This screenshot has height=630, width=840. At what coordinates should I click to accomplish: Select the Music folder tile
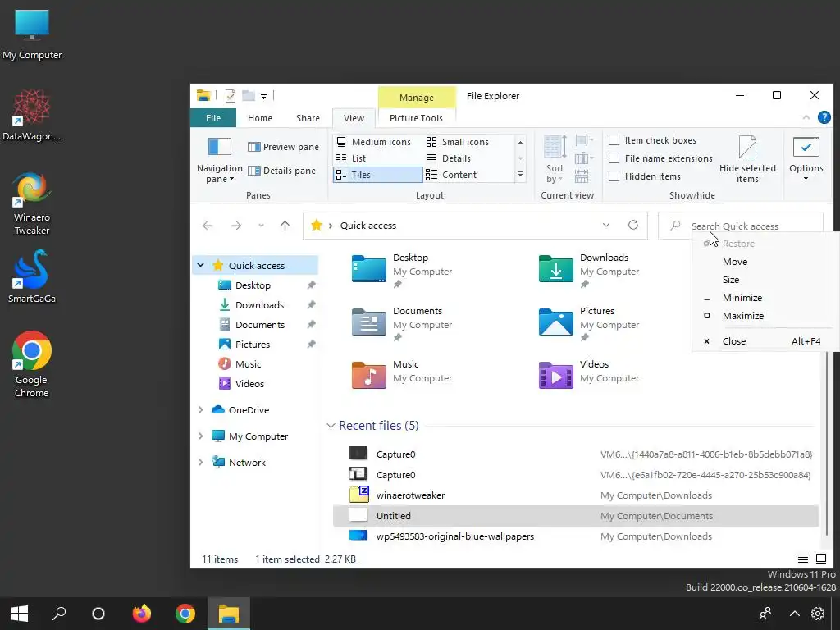click(402, 373)
